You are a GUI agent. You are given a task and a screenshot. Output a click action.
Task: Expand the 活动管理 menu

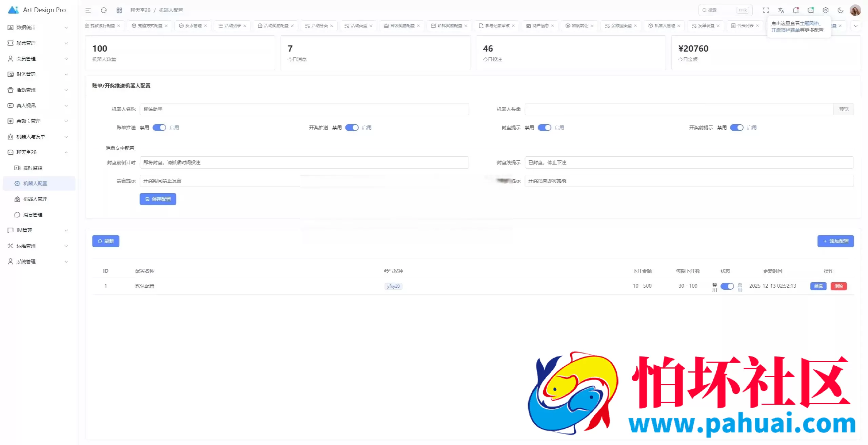click(39, 90)
